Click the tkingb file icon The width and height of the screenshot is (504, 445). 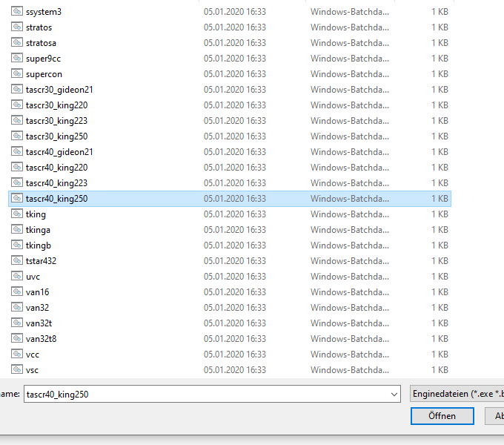point(17,245)
